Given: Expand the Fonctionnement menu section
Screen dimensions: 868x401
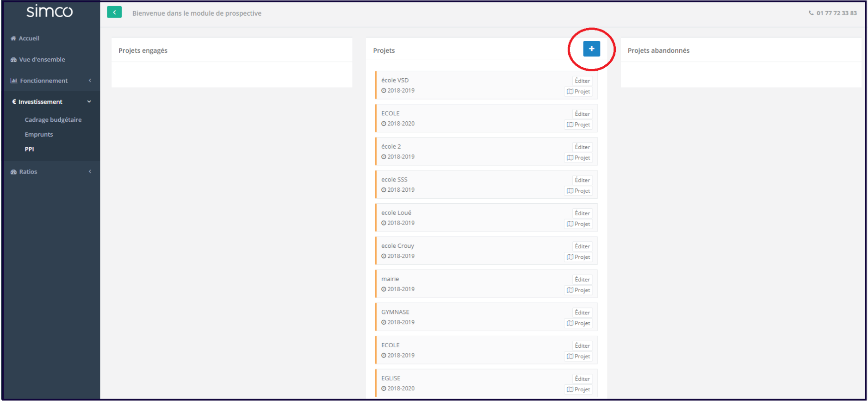Looking at the screenshot, I should [x=44, y=81].
